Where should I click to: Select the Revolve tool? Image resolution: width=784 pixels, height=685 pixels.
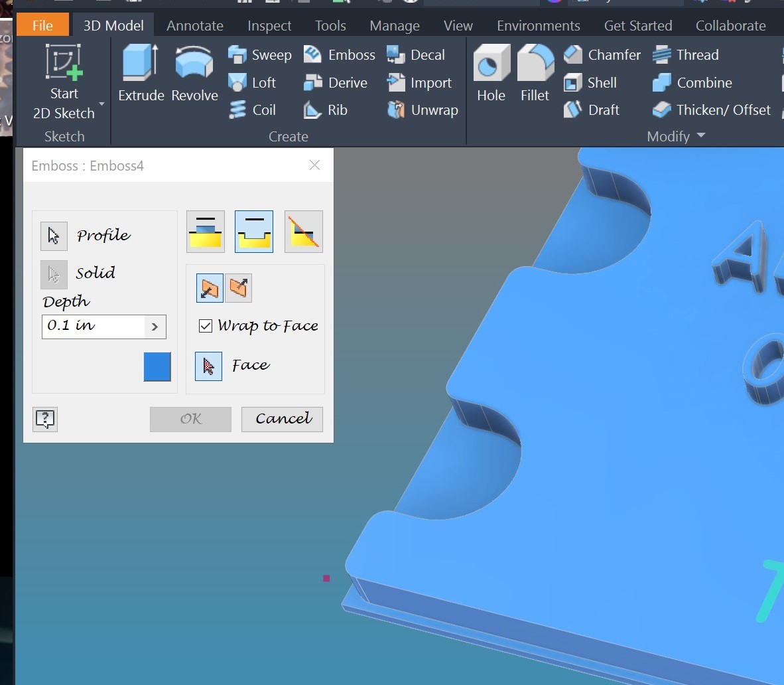pyautogui.click(x=194, y=73)
